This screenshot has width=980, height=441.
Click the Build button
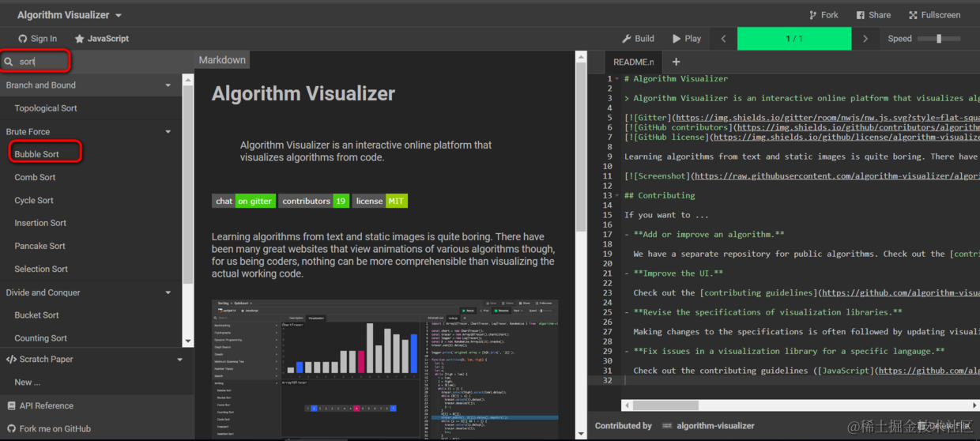pyautogui.click(x=638, y=39)
